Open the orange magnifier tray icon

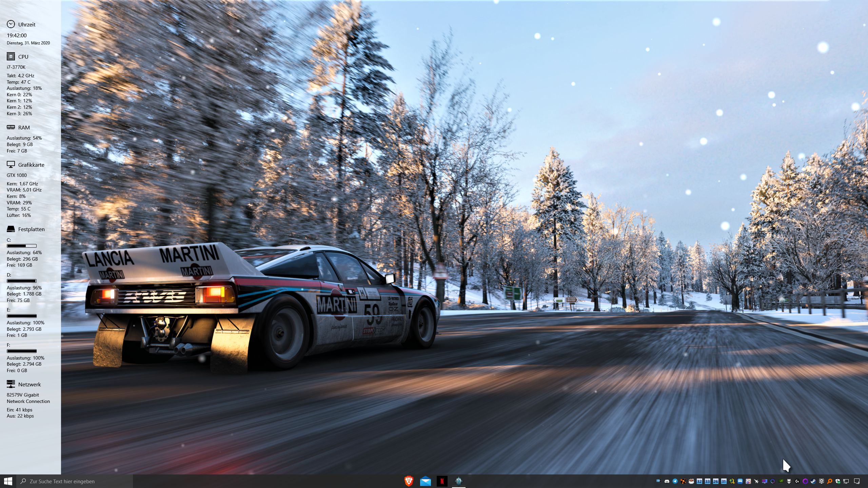830,481
